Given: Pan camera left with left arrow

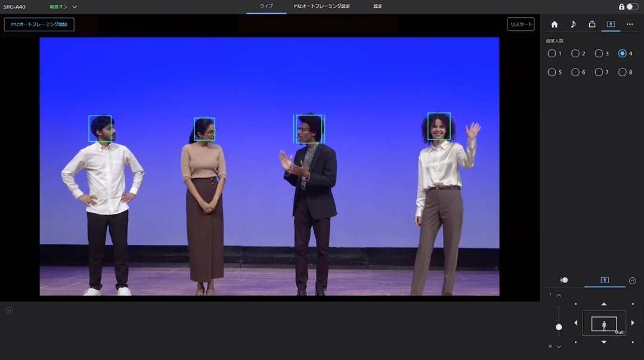Looking at the screenshot, I should [x=576, y=323].
